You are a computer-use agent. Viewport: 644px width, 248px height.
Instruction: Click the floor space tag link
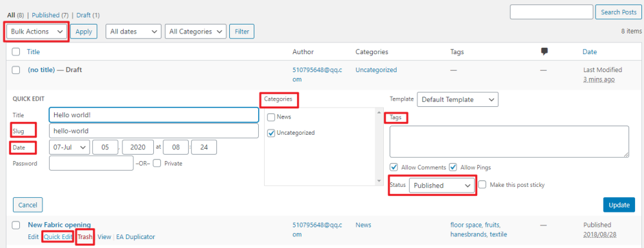point(466,225)
